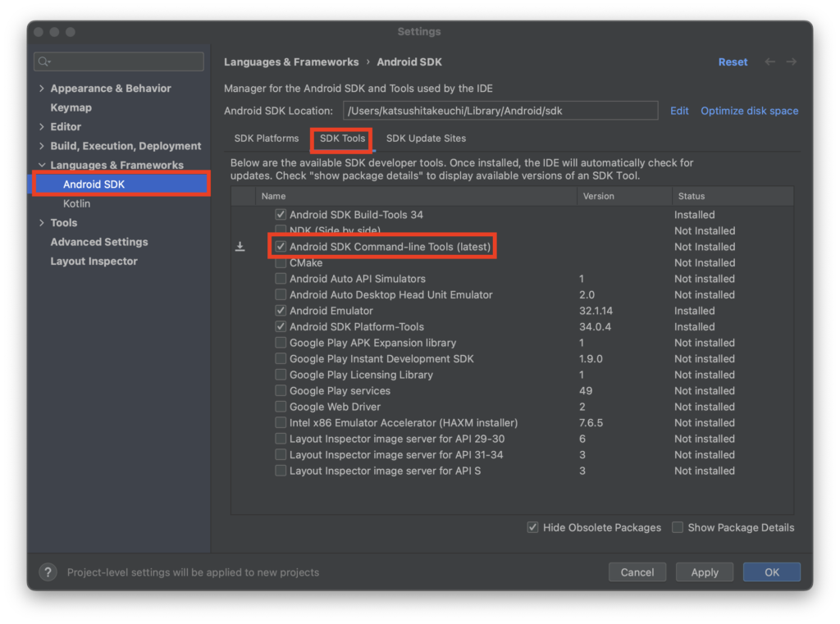The width and height of the screenshot is (840, 624).
Task: Expand the Build, Execution, Deployment section
Action: 42,146
